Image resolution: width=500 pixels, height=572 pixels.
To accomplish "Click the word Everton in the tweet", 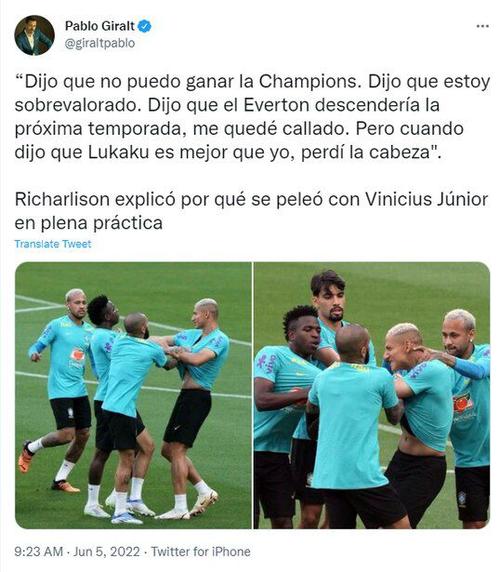I will (276, 105).
